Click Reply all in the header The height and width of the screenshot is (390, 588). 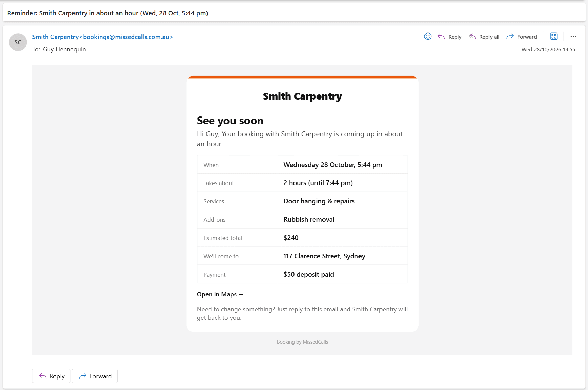[x=484, y=37]
